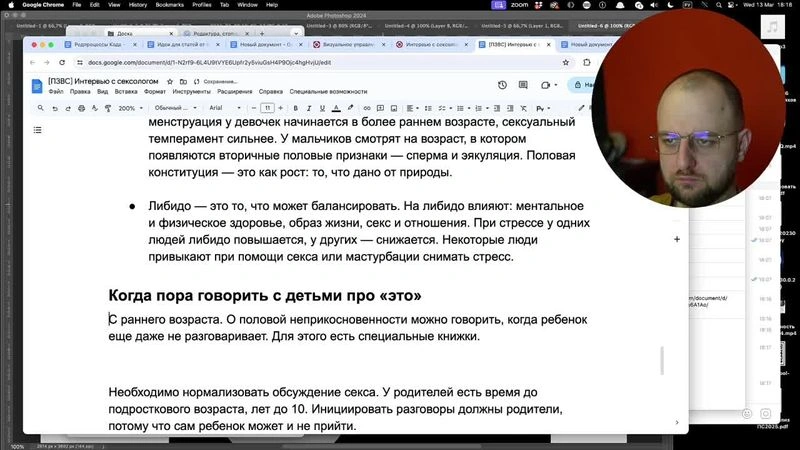Click heading Когда пора говорить с детьми
This screenshot has width=800, height=450.
click(265, 295)
